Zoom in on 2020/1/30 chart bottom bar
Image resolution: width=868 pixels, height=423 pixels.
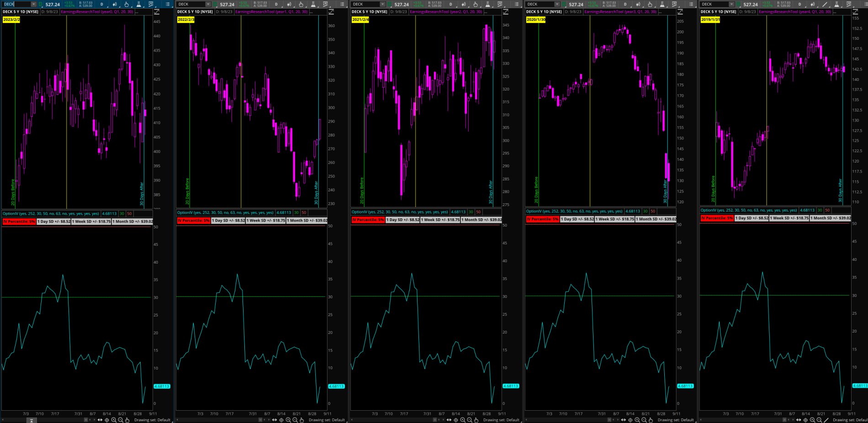637,420
